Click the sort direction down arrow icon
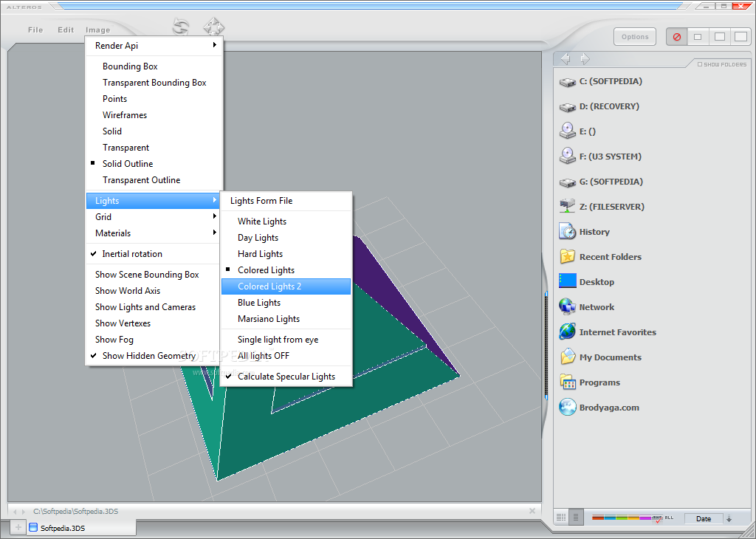756x539 pixels. (729, 519)
